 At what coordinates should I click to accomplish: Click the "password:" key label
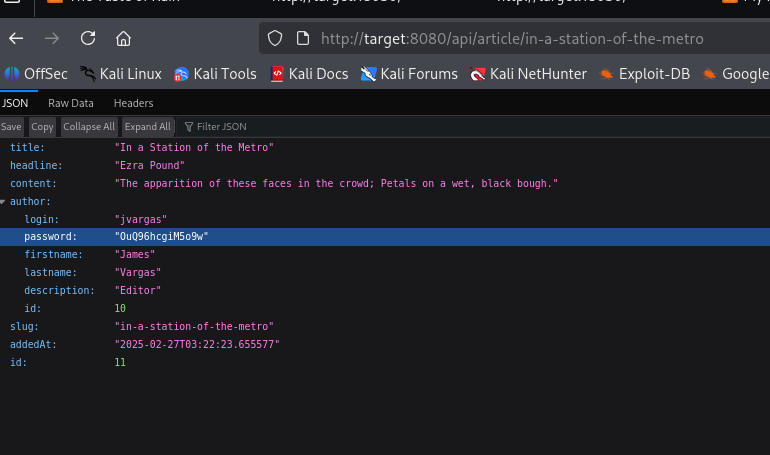point(51,237)
